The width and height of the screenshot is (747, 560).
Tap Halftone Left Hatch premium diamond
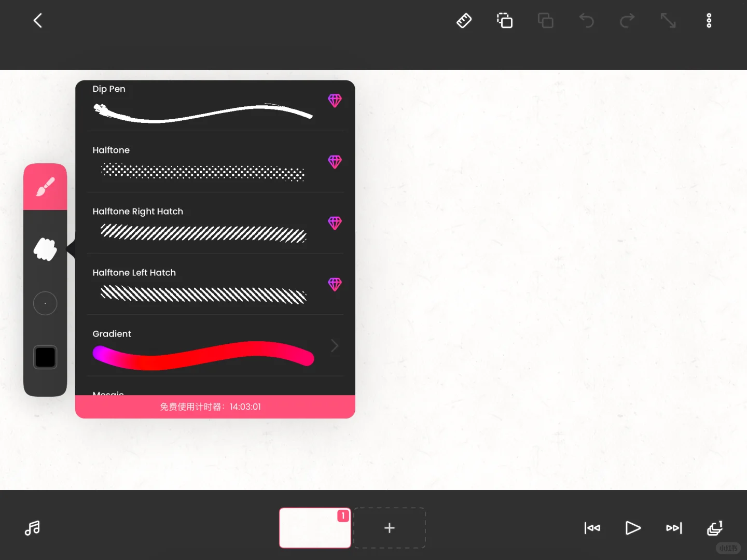[335, 284]
